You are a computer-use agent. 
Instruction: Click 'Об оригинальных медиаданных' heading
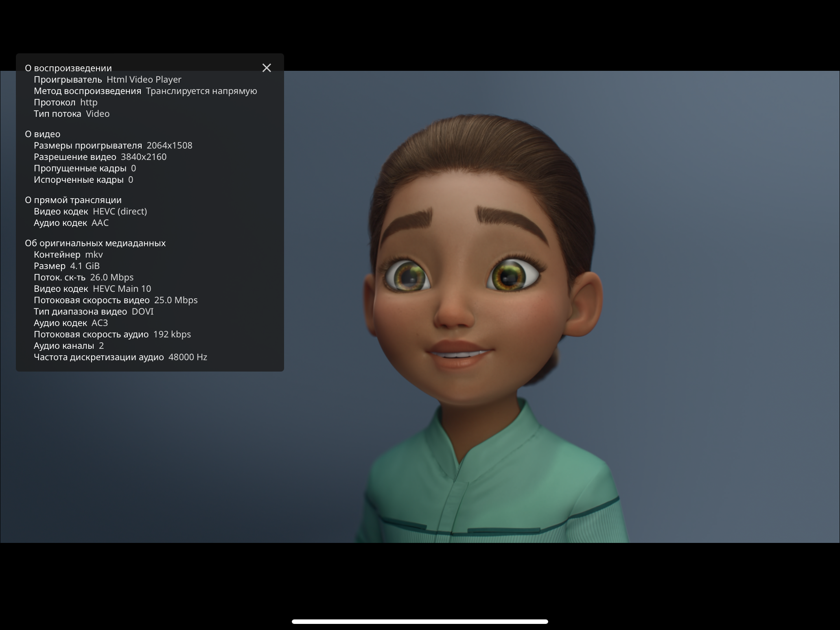(x=95, y=243)
